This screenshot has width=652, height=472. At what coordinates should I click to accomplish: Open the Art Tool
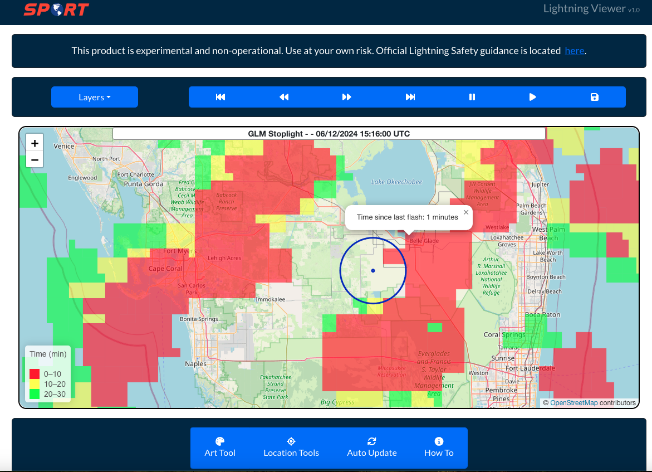coord(220,447)
